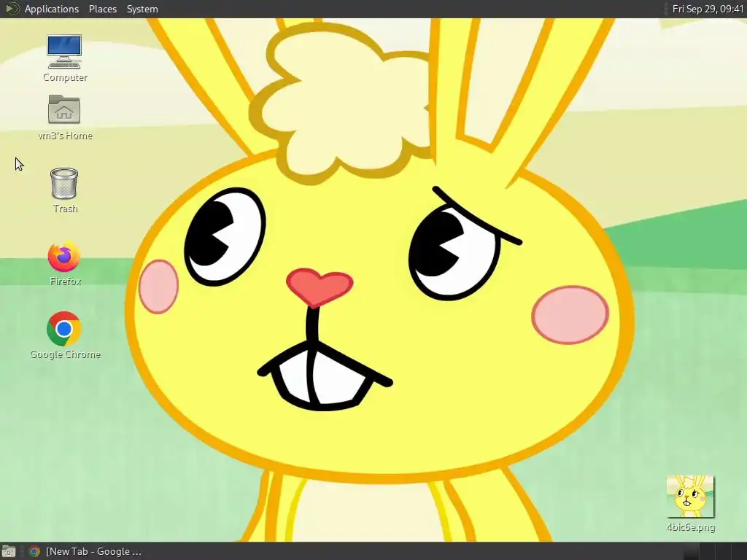
Task: Switch to the New Tab - Google Chrome taskbar window
Action: [86, 551]
